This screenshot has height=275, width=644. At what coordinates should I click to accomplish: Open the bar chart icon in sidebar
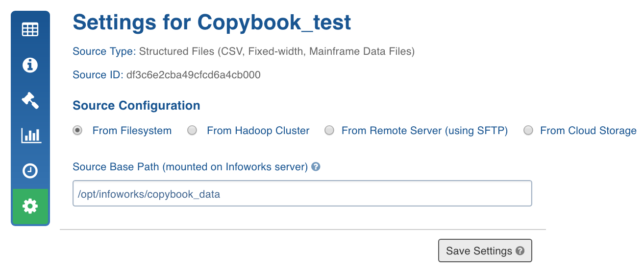pos(31,136)
